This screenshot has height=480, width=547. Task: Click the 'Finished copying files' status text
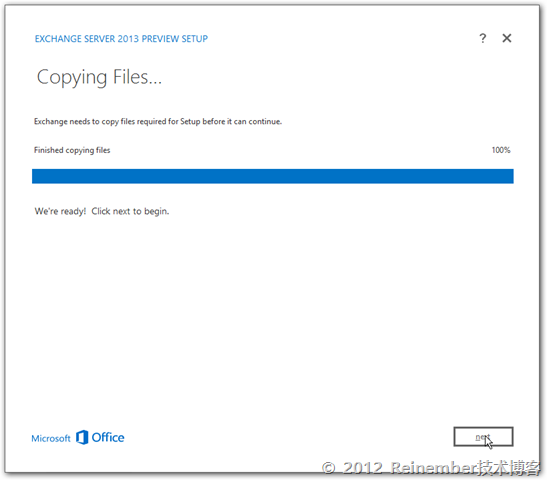(x=72, y=150)
